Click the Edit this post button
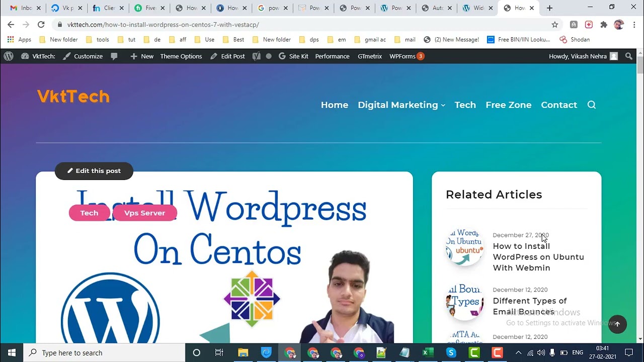The height and width of the screenshot is (362, 644). click(x=94, y=171)
